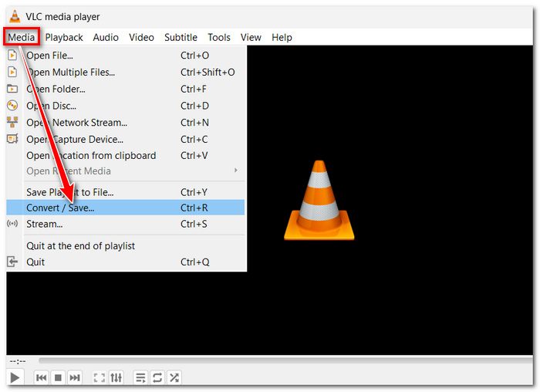This screenshot has height=392, width=540.
Task: Toggle the playlist view icon
Action: (140, 378)
